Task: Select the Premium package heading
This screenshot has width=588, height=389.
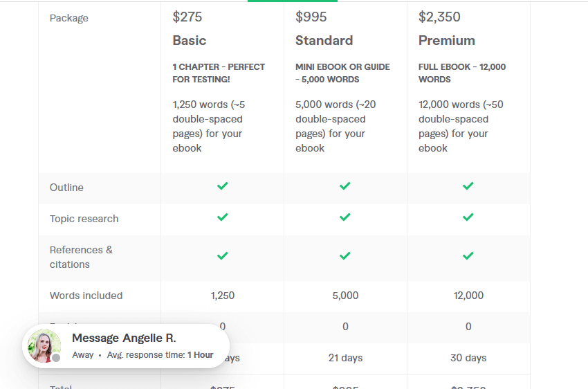Action: point(447,41)
